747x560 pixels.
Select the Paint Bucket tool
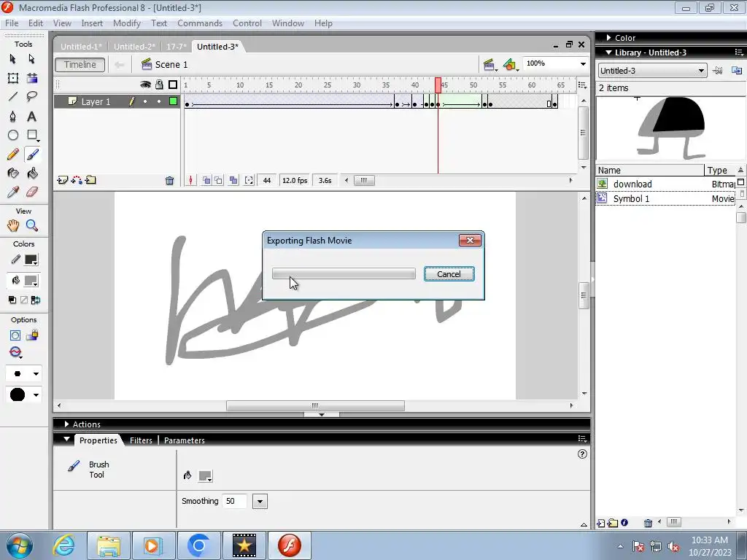32,174
